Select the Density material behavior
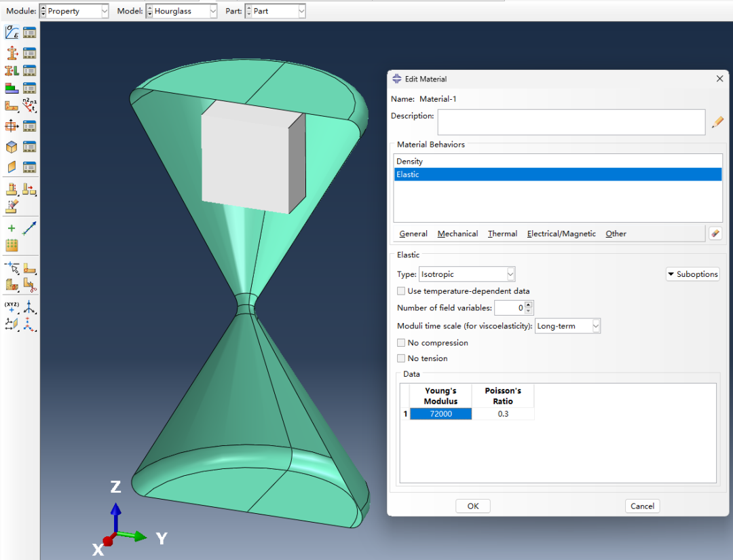This screenshot has height=560, width=733. pyautogui.click(x=558, y=162)
